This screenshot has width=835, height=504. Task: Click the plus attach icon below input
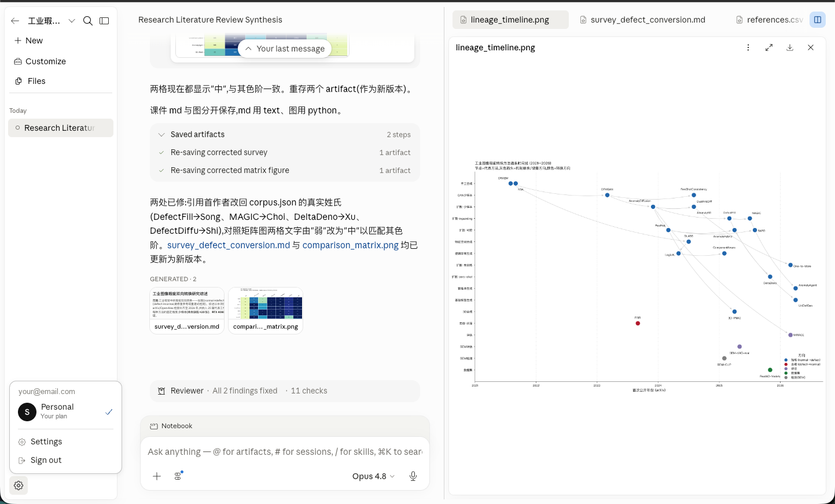coord(157,476)
